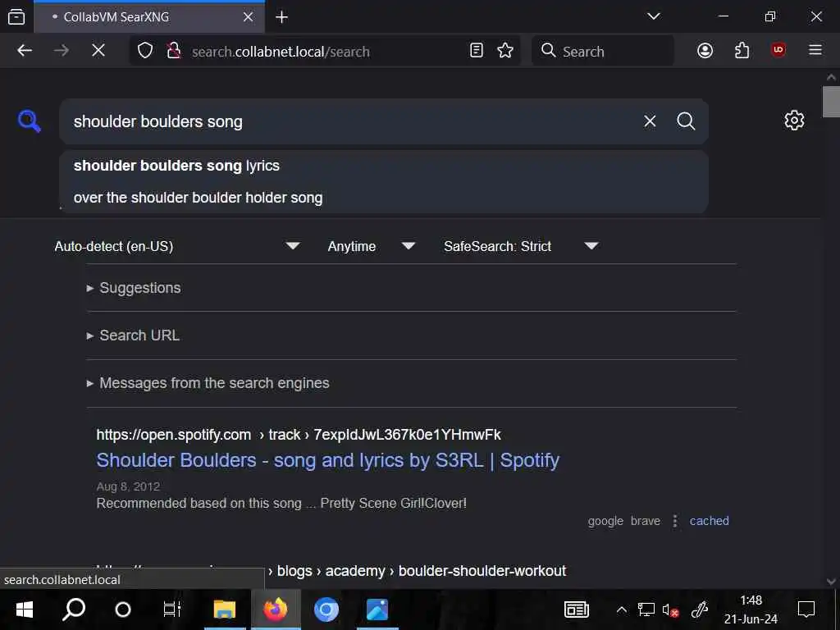The height and width of the screenshot is (630, 840).
Task: Open the Windows Start menu
Action: pos(24,609)
